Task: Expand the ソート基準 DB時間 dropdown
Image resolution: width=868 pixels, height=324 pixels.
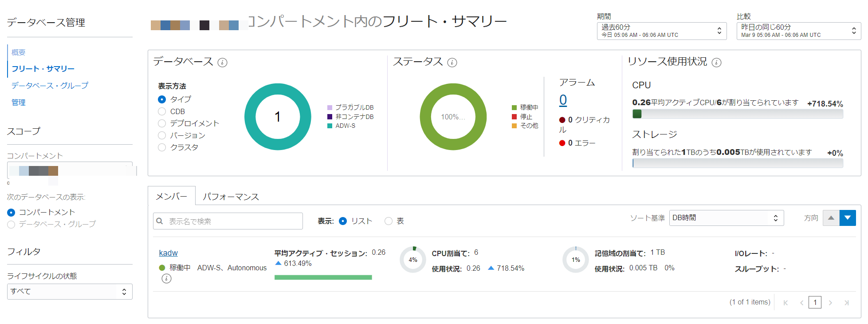Action: coord(726,218)
